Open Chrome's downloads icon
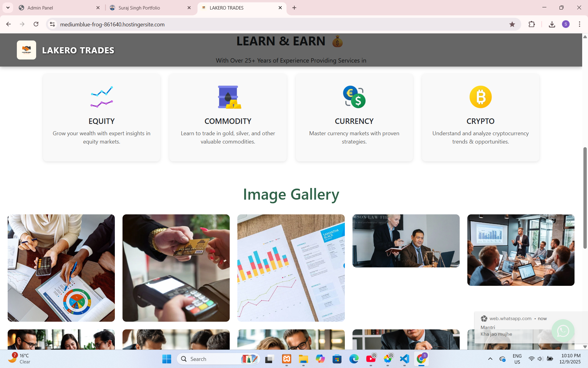The width and height of the screenshot is (588, 368). click(552, 24)
